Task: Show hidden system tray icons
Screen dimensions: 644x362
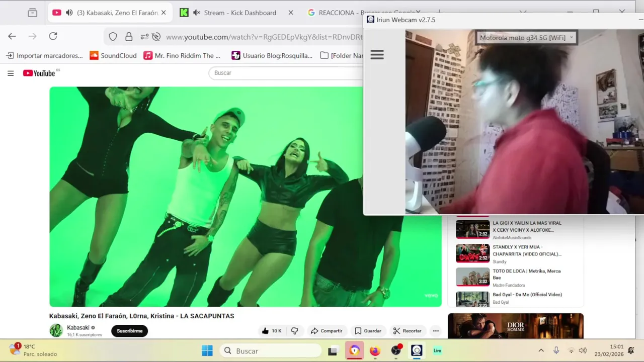Action: (x=541, y=351)
